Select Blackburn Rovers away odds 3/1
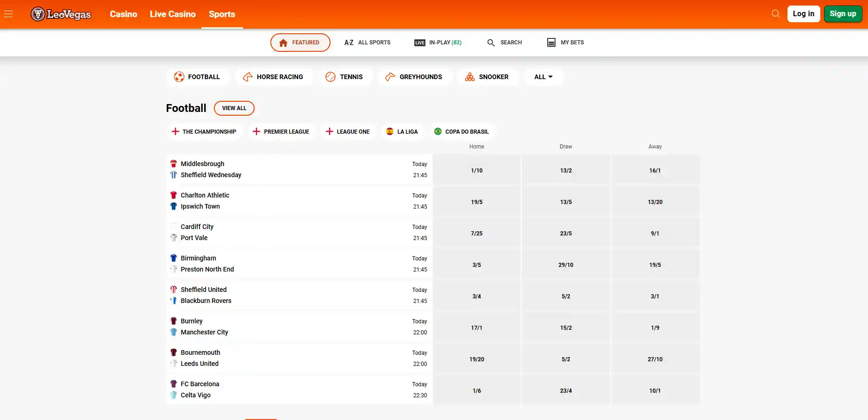The width and height of the screenshot is (868, 420). tap(655, 296)
